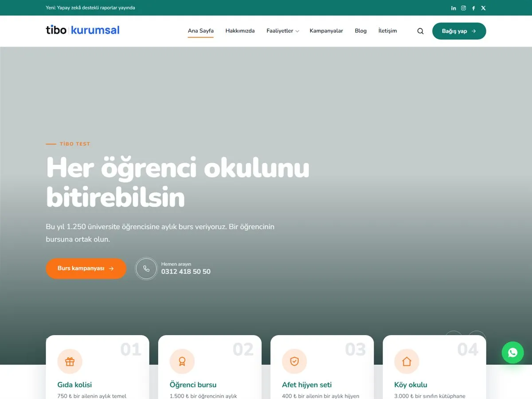Click the 'TİBO TEST' label above heading
Viewport: 532px width, 399px height.
[75, 144]
